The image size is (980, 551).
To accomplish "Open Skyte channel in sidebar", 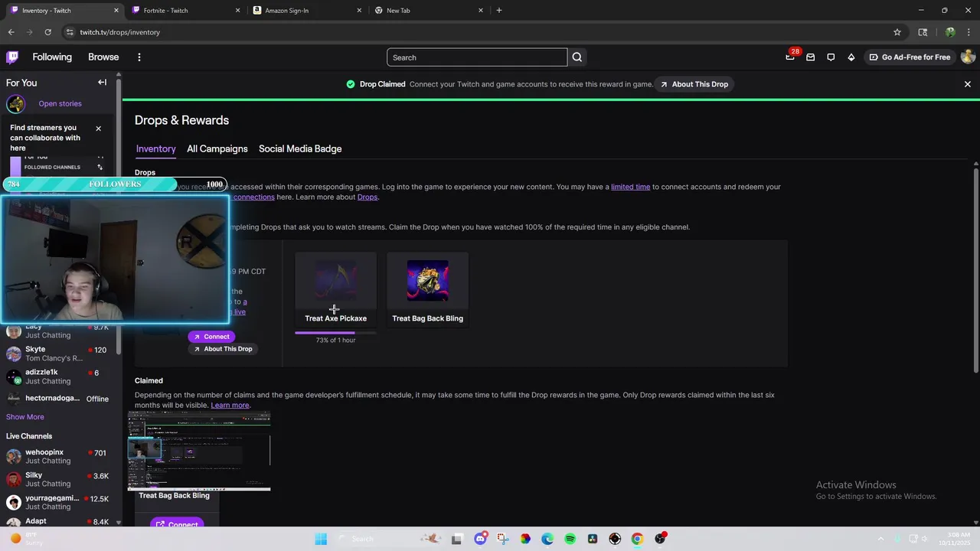I will (60, 354).
